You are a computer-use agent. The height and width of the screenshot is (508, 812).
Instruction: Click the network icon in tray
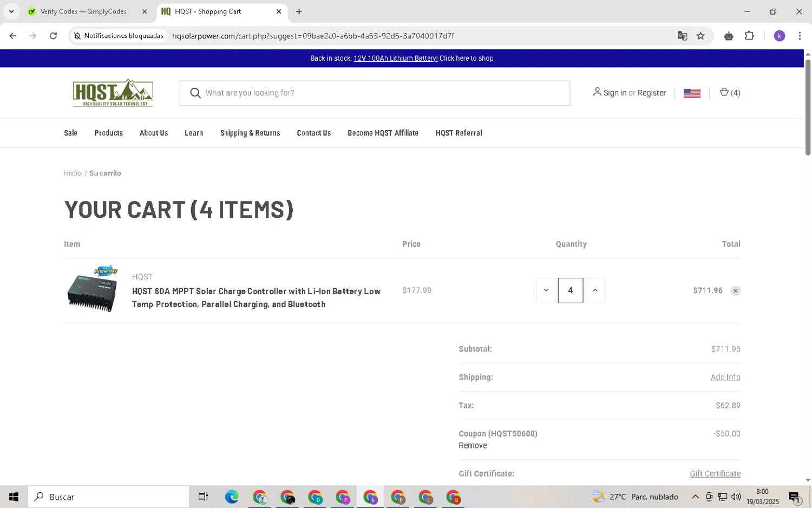tap(722, 497)
